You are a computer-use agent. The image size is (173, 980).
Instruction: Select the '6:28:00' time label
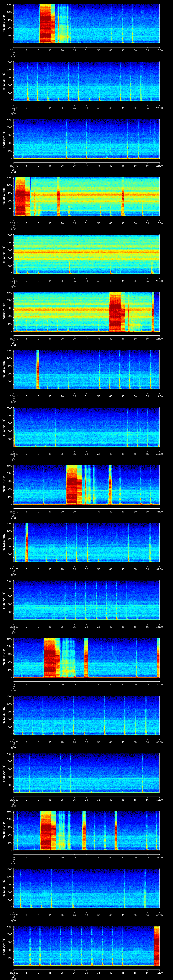[14, 396]
